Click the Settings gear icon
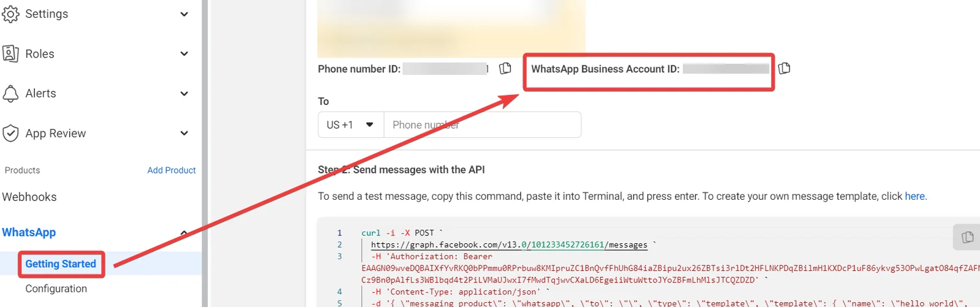The width and height of the screenshot is (980, 307). point(10,13)
